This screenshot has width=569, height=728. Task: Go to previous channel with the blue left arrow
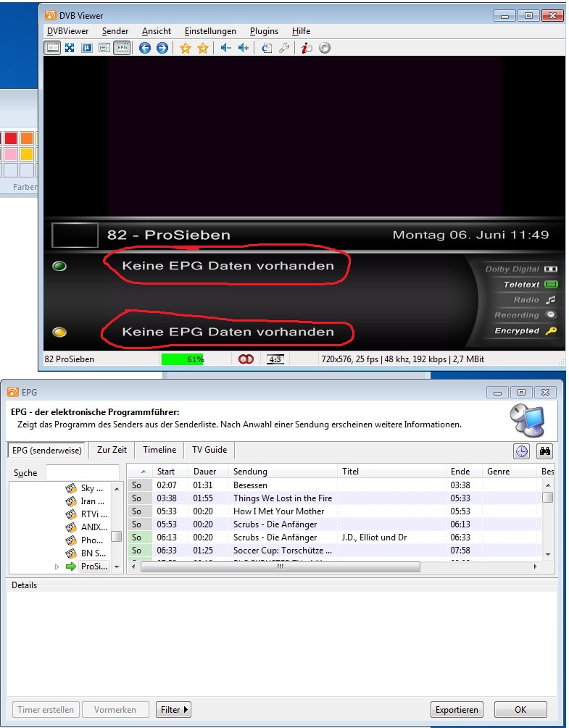pos(145,47)
